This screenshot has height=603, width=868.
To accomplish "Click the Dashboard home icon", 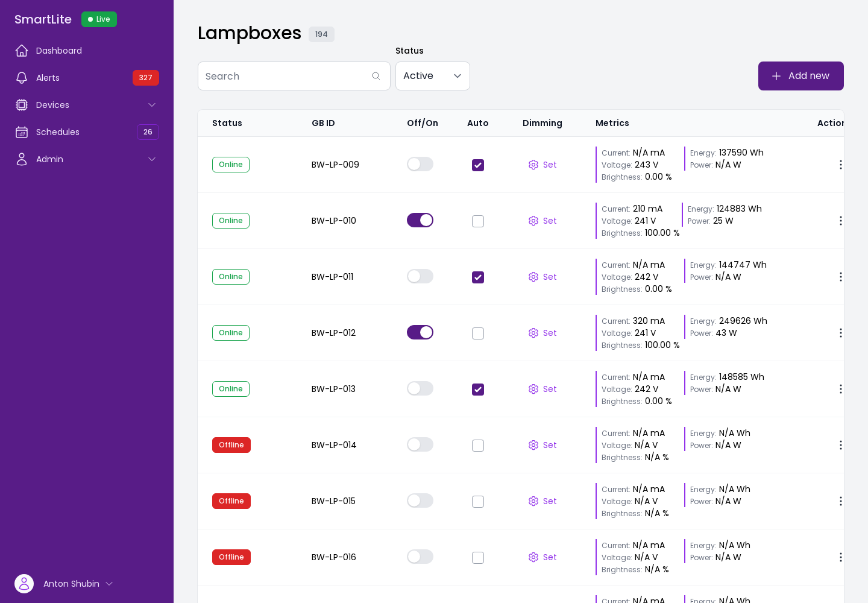I will tap(22, 51).
